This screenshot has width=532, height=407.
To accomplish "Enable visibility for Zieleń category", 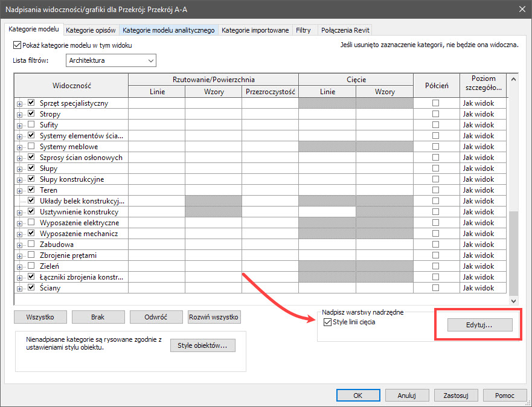I will 31,266.
